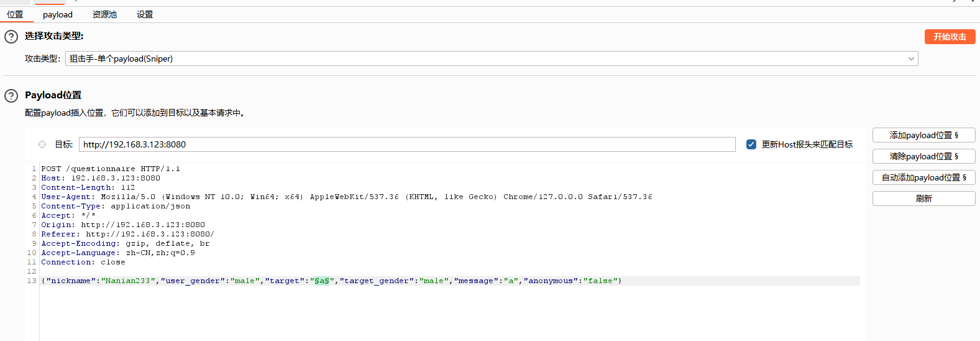This screenshot has height=341, width=980.
Task: Switch to the 资源池 tab
Action: pos(104,14)
